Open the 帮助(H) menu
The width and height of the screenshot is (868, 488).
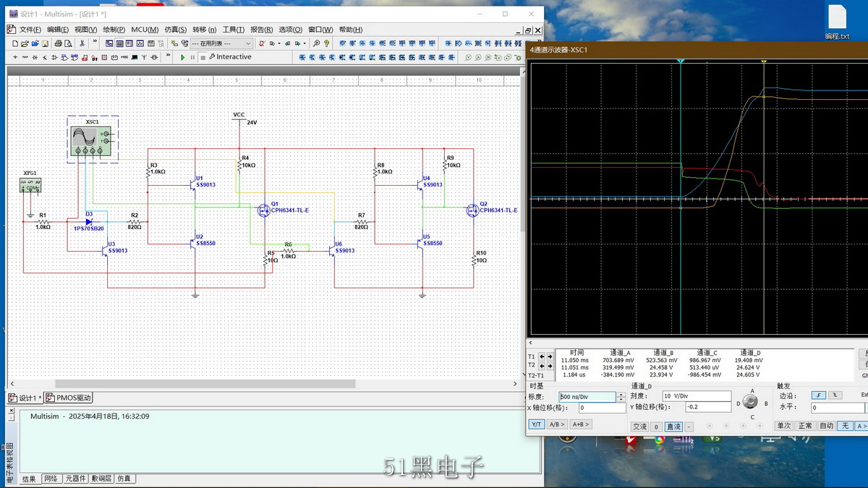point(351,30)
